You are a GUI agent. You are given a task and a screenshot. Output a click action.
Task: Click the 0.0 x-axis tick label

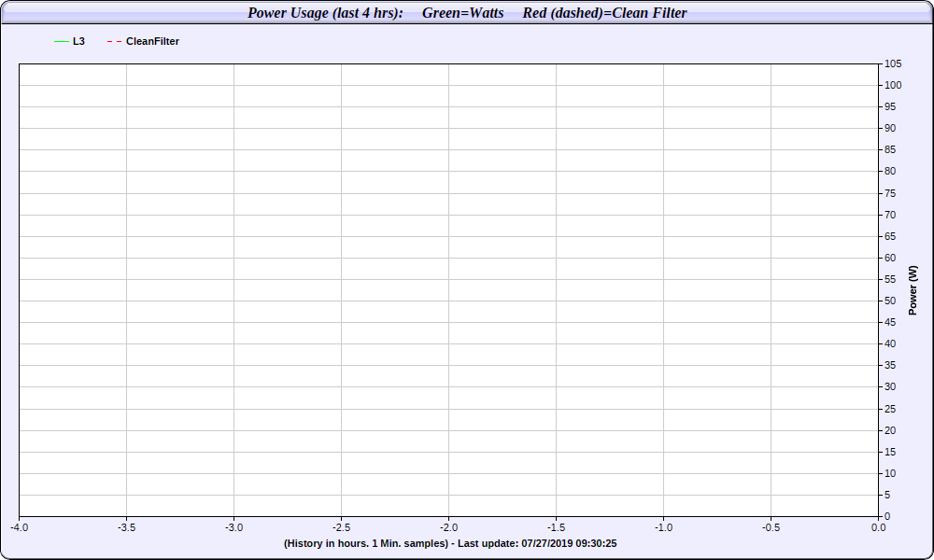pos(878,527)
